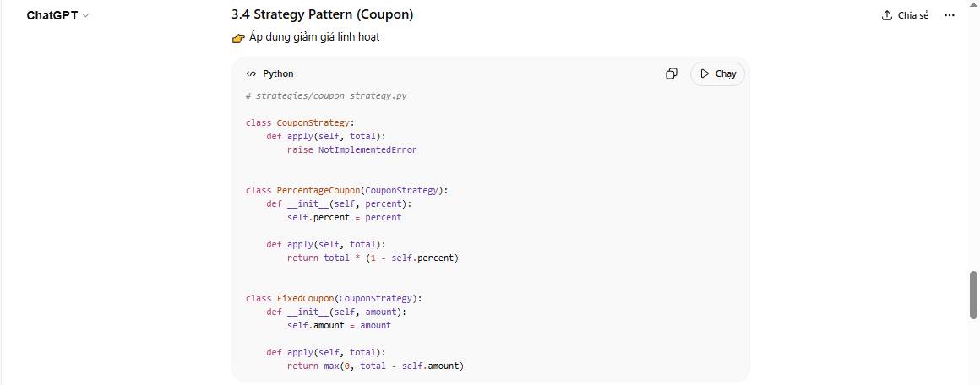Click the pointing hand emoji
980x385 pixels.
(238, 38)
